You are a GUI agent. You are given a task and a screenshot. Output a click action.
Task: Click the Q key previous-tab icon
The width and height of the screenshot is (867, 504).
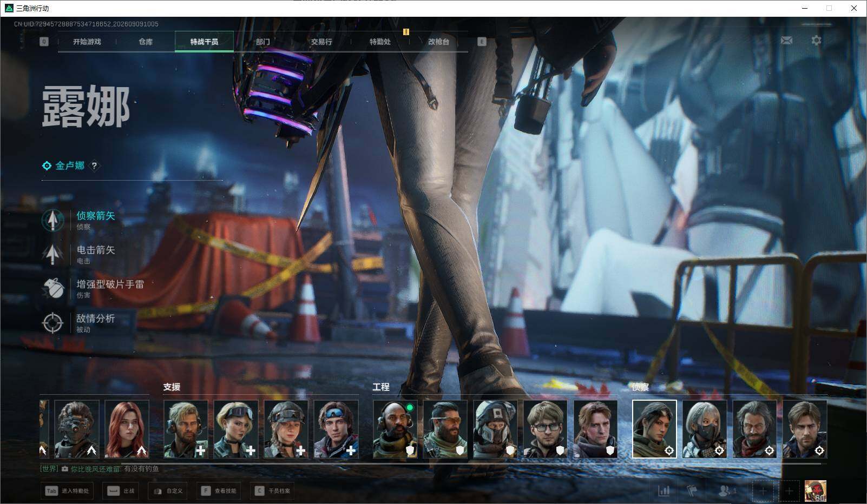pos(44,42)
